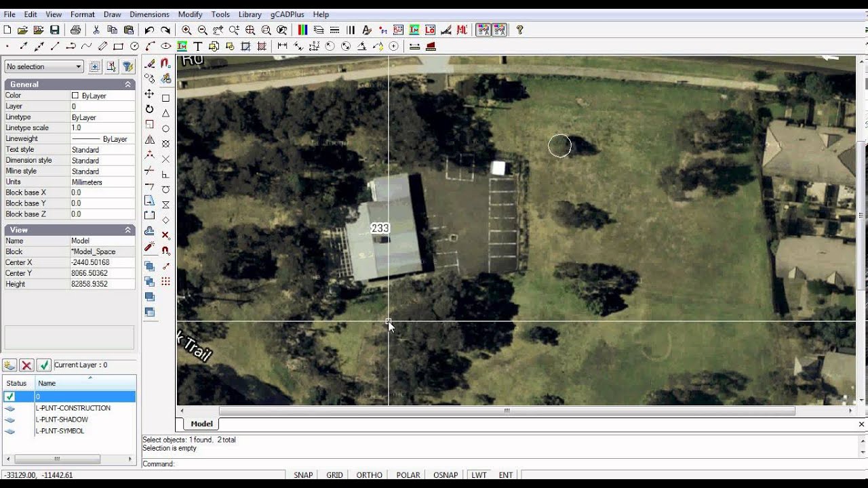Screen dimensions: 868x488
Task: Select the Move tool in modify toolbar
Action: point(150,94)
